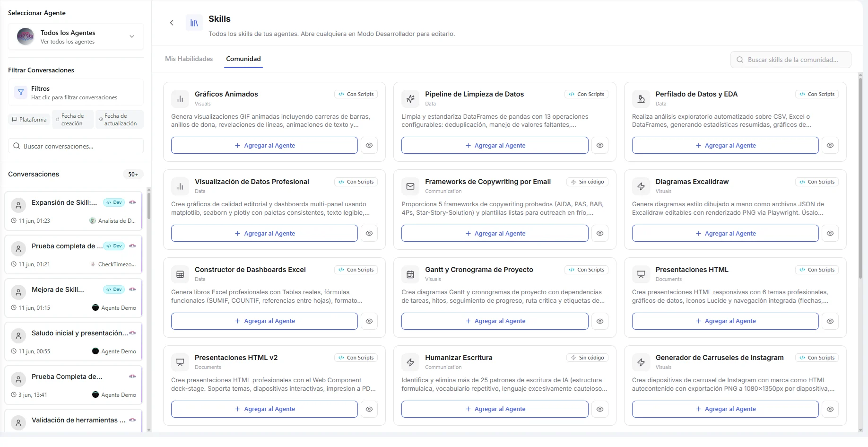Image resolution: width=868 pixels, height=447 pixels.
Task: Preview Presentaciones HTML with its eye button
Action: (830, 321)
